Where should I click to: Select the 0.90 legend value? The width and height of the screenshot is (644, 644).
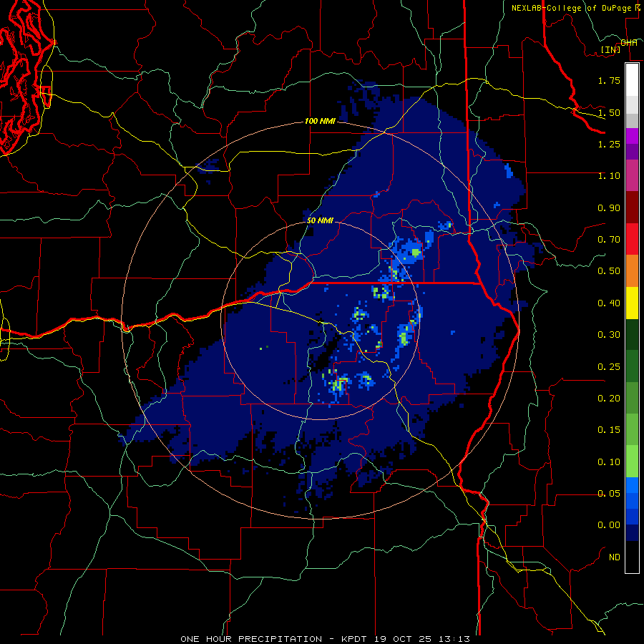pos(609,208)
